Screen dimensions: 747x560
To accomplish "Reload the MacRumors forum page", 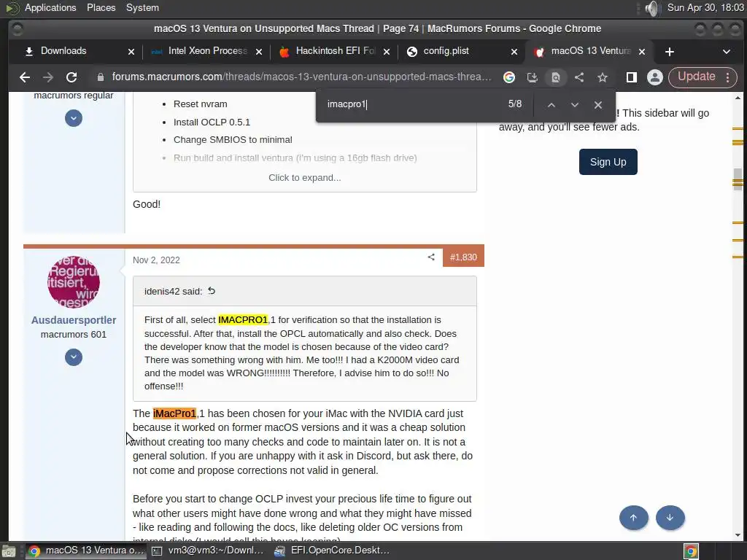I will [x=71, y=77].
